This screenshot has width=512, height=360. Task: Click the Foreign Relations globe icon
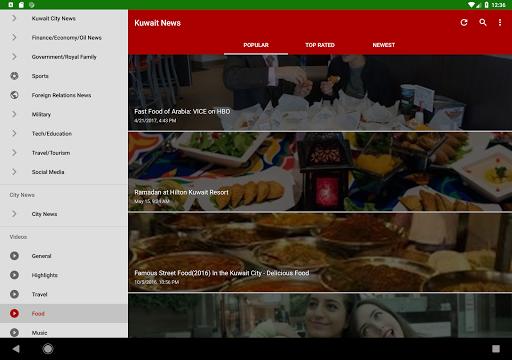pos(14,95)
